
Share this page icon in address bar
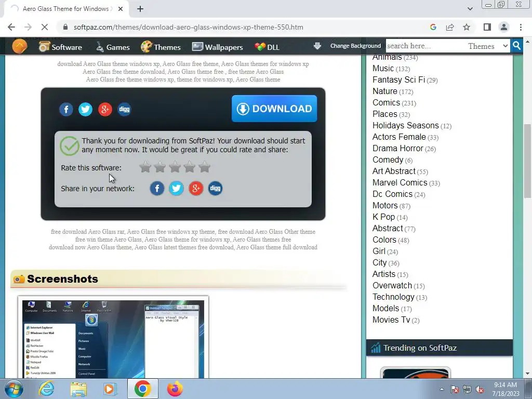click(450, 27)
